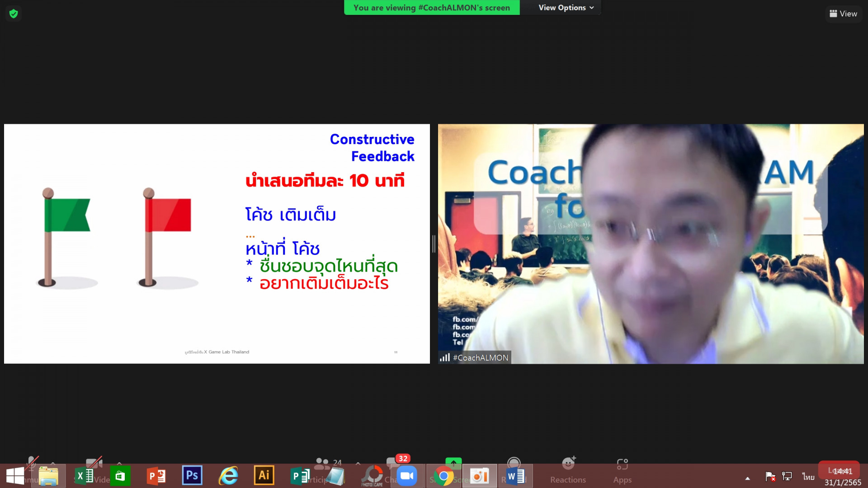This screenshot has width=868, height=488.
Task: Launch Illustrator from the taskbar
Action: (264, 476)
